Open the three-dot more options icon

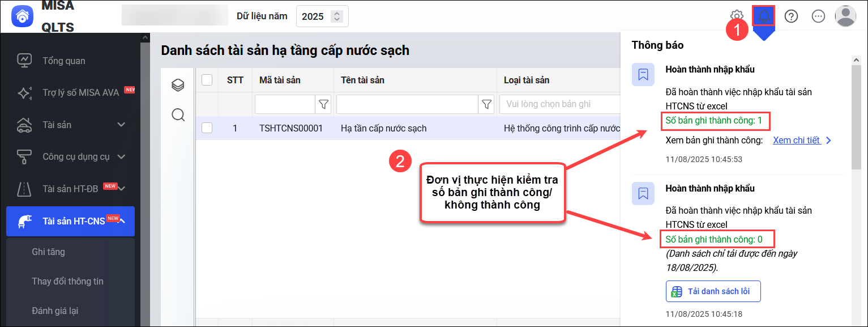click(818, 16)
